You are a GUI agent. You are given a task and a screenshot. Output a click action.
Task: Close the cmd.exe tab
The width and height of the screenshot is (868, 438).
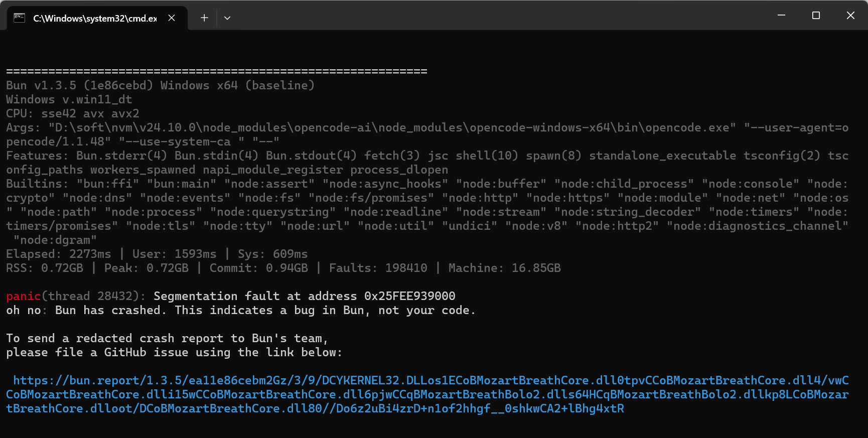[x=172, y=18]
